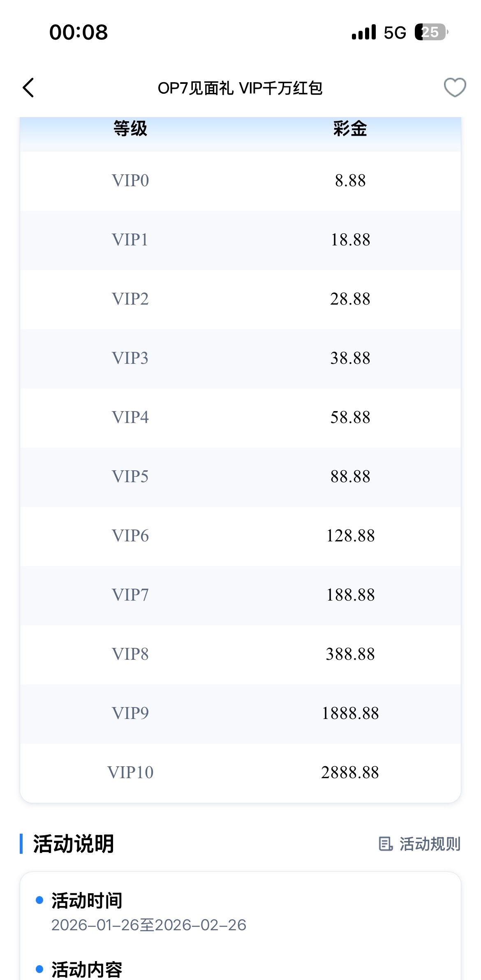
Task: Tap the battery indicator in status bar
Action: pyautogui.click(x=431, y=32)
